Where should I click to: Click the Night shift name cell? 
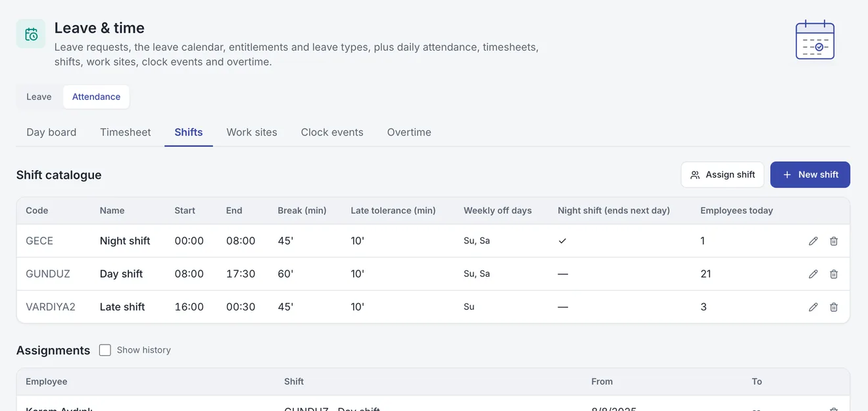(x=125, y=241)
